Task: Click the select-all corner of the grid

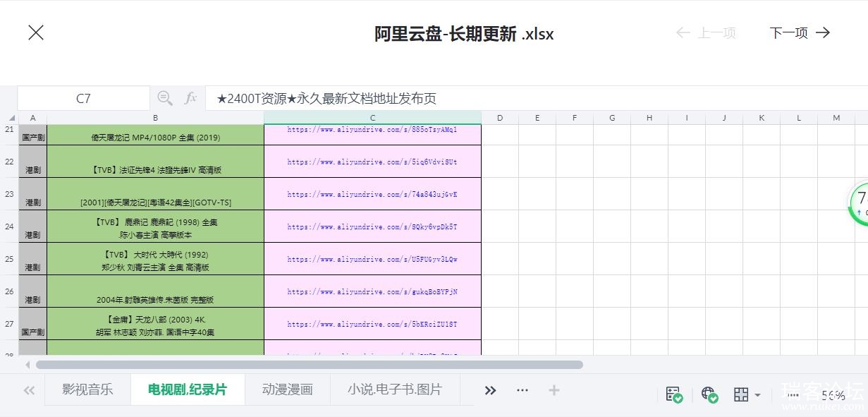Action: (x=10, y=118)
